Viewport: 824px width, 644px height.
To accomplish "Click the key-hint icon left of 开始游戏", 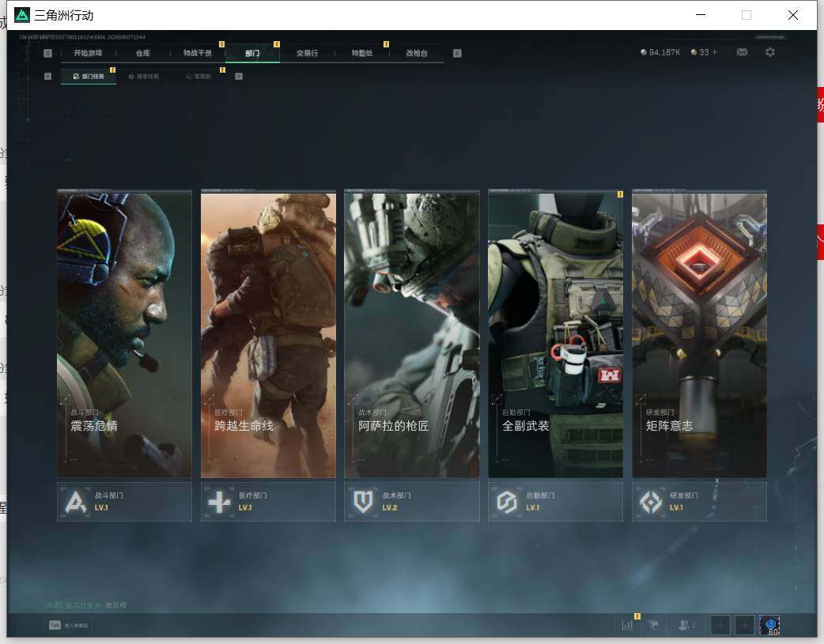I will [47, 53].
